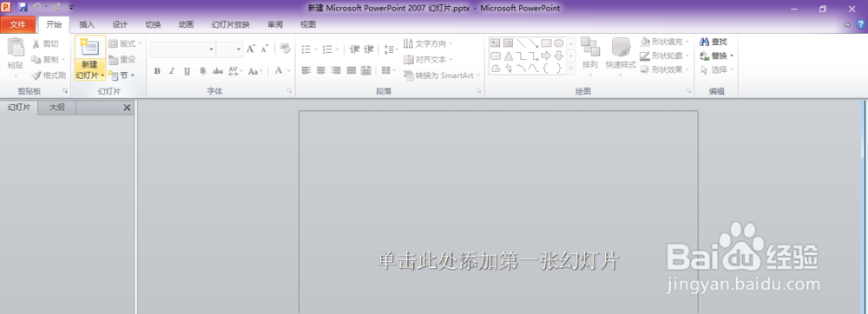Click 转换为 SmartArt button
868x314 pixels.
[441, 75]
